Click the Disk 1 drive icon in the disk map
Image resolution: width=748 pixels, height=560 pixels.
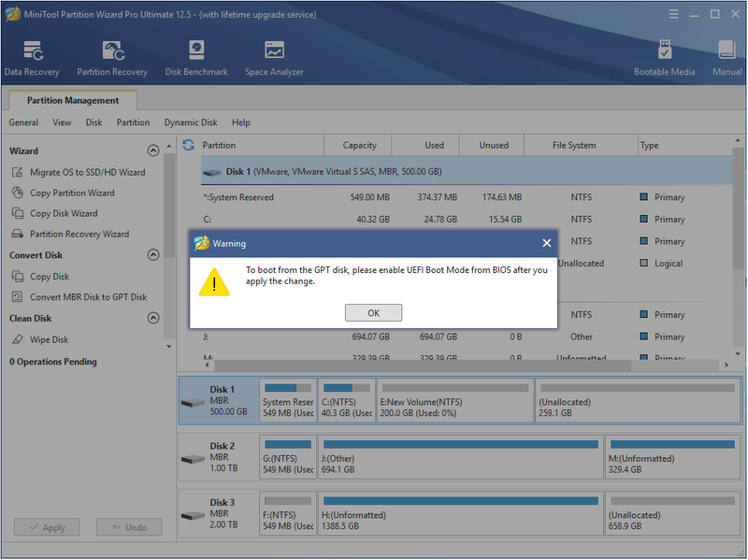click(194, 403)
